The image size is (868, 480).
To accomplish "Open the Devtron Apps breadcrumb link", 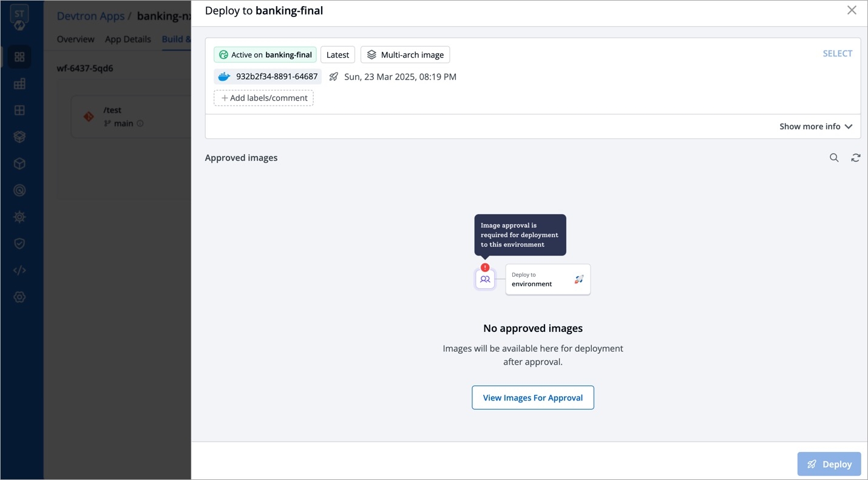I will [90, 16].
